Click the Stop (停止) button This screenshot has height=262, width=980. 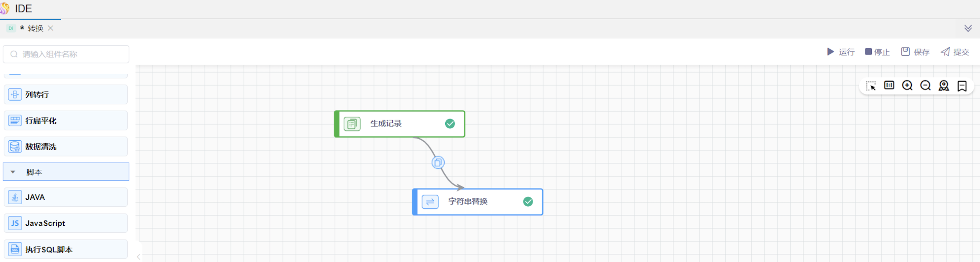point(877,52)
